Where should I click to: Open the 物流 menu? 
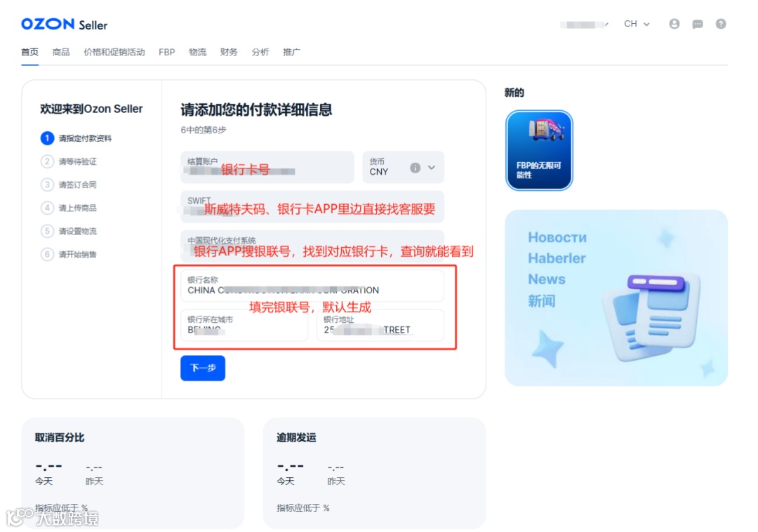[x=197, y=52]
